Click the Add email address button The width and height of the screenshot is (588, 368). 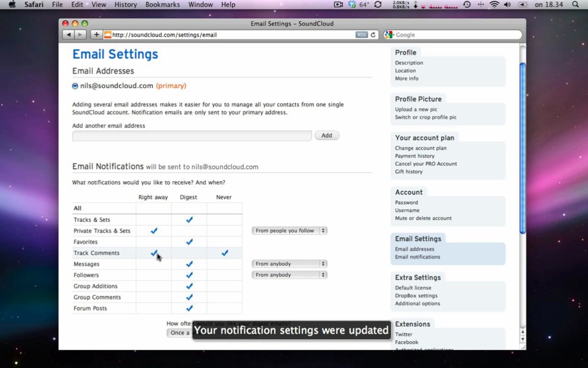327,135
